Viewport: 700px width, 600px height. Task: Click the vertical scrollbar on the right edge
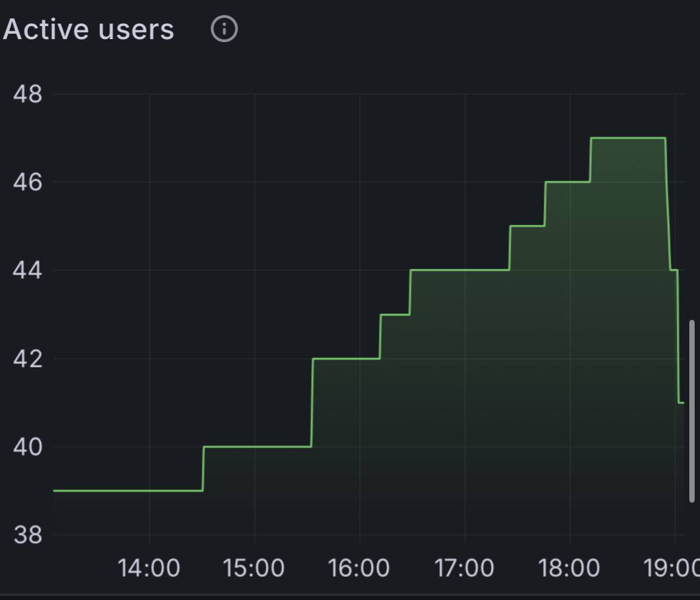click(692, 411)
